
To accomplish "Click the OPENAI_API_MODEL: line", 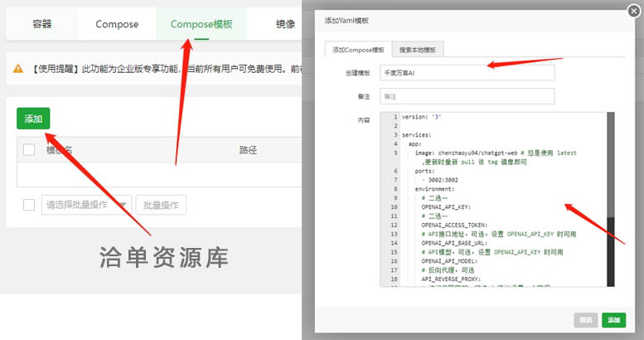I will point(449,261).
